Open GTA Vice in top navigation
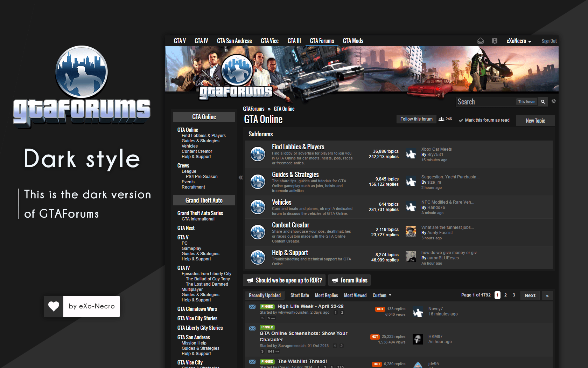The height and width of the screenshot is (368, 588). (x=269, y=41)
